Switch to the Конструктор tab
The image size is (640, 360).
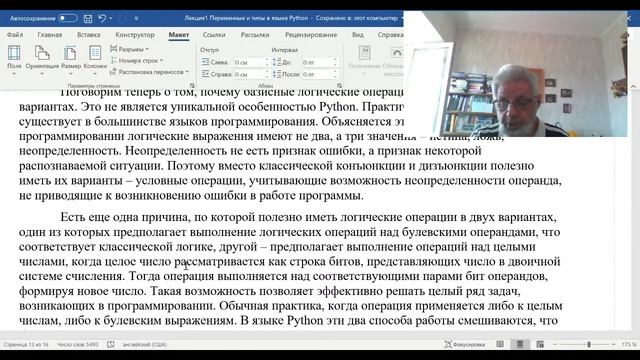[x=135, y=35]
